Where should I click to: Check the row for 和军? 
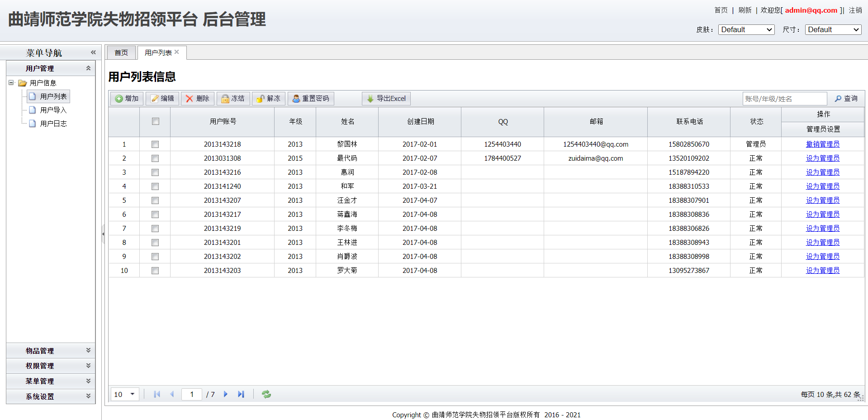[155, 186]
